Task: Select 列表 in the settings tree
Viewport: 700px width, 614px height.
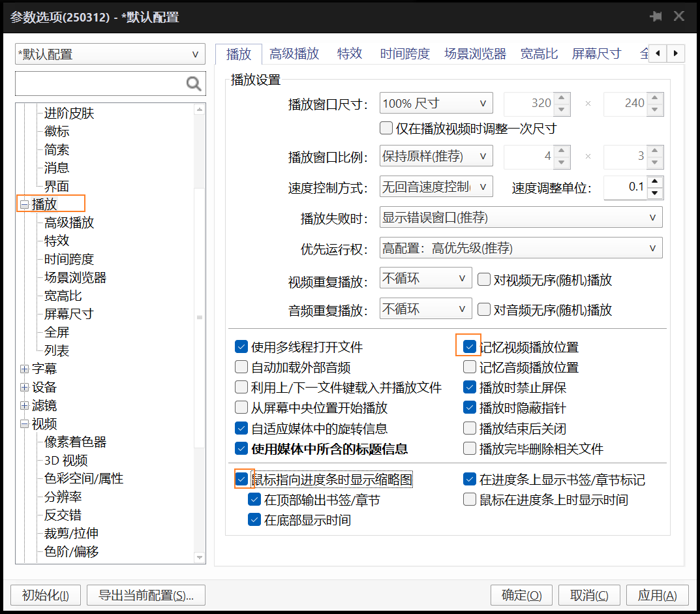Action: [57, 350]
